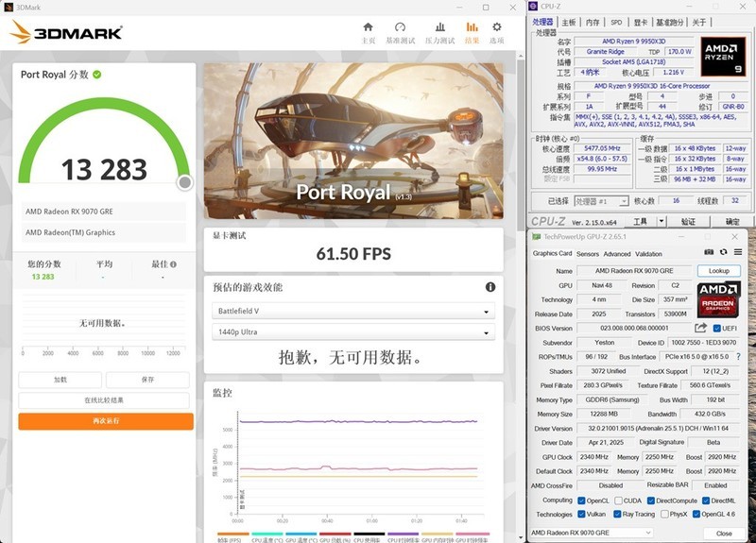Screen dimensions: 756x543
Task: Toggle the DirectCompute checkbox
Action: 651,501
